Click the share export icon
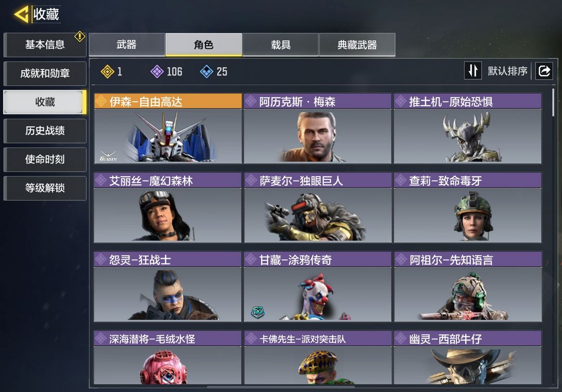 544,71
